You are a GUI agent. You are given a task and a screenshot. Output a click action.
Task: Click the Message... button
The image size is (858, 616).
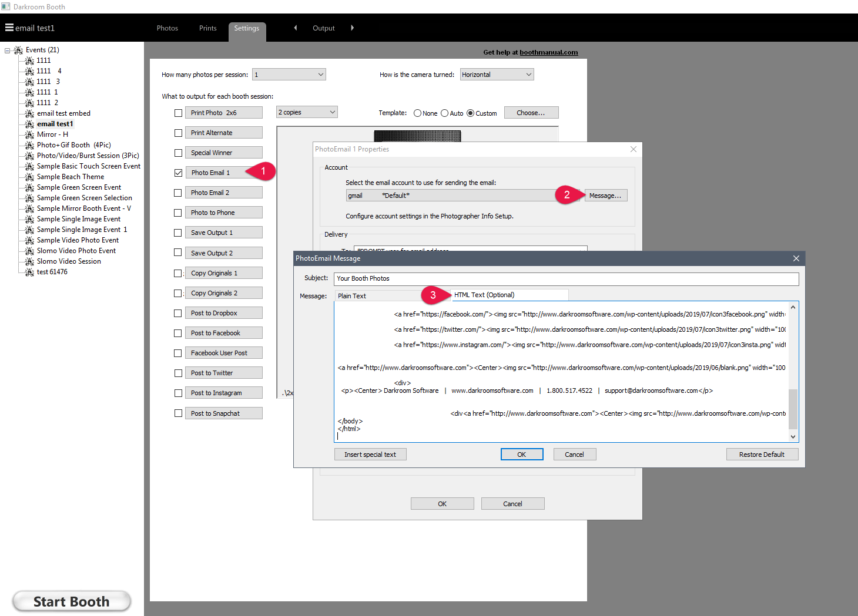(x=605, y=196)
